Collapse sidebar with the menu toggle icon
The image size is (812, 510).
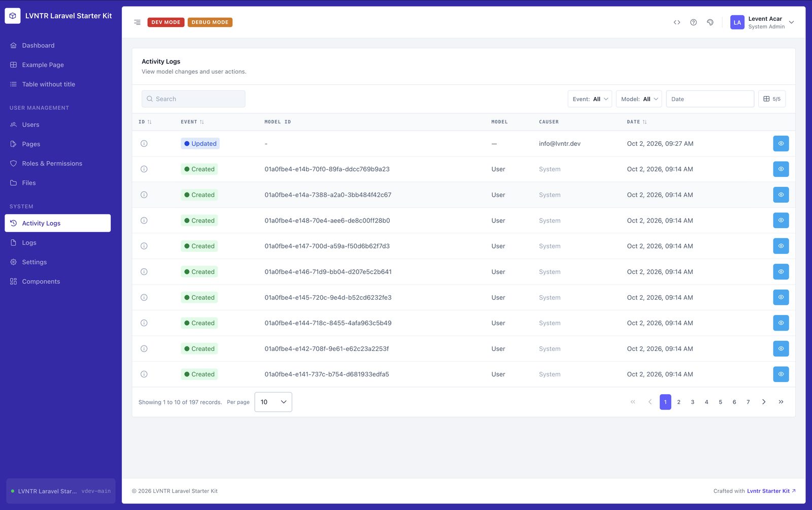[x=137, y=22]
